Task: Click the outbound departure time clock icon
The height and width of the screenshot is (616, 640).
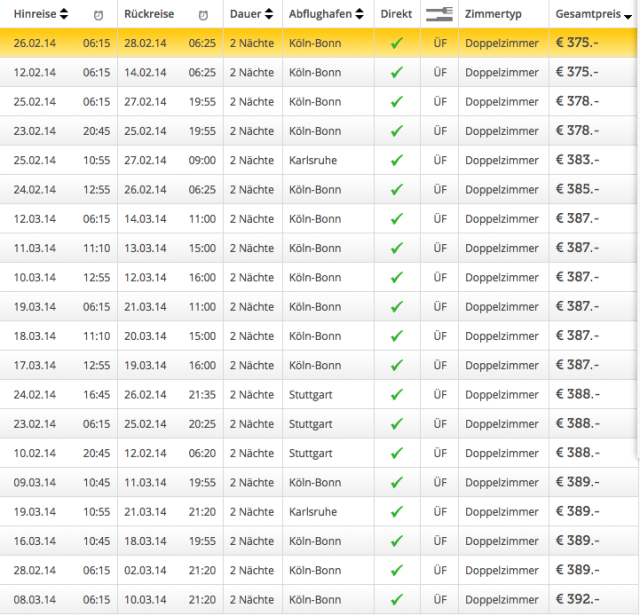Action: point(98,16)
